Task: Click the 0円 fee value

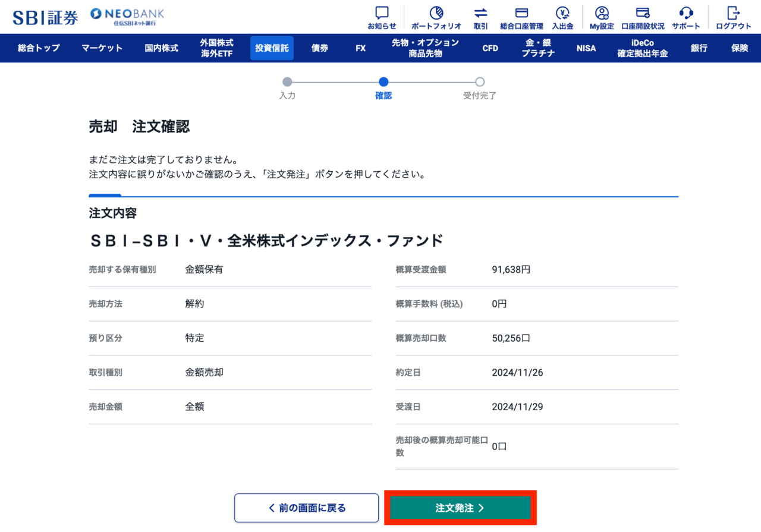Action: [499, 304]
